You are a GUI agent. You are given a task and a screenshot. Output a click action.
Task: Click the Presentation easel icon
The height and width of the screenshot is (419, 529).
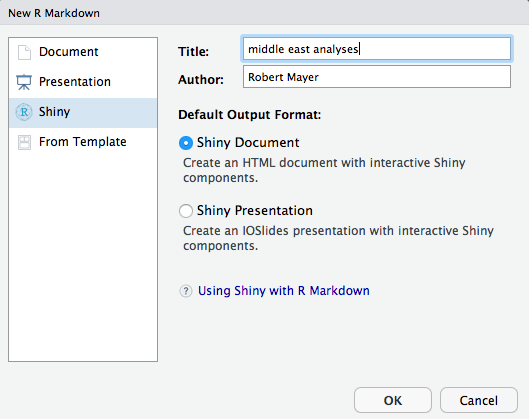pyautogui.click(x=24, y=82)
